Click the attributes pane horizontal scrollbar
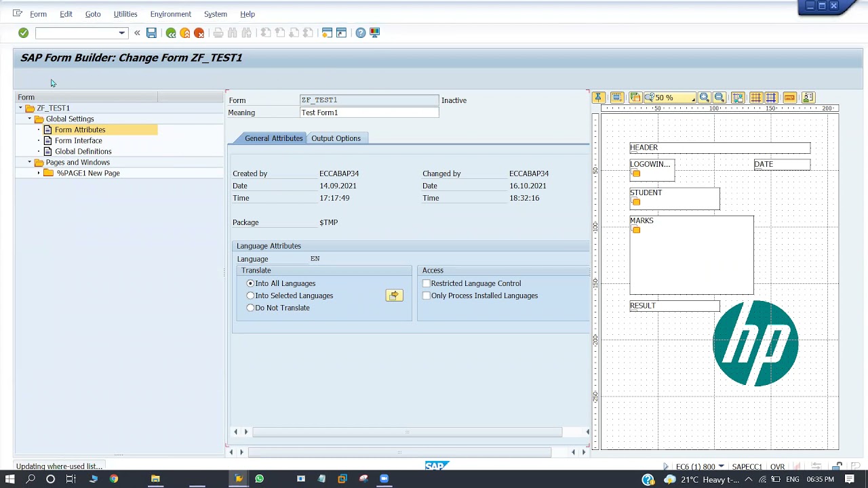 pos(407,432)
